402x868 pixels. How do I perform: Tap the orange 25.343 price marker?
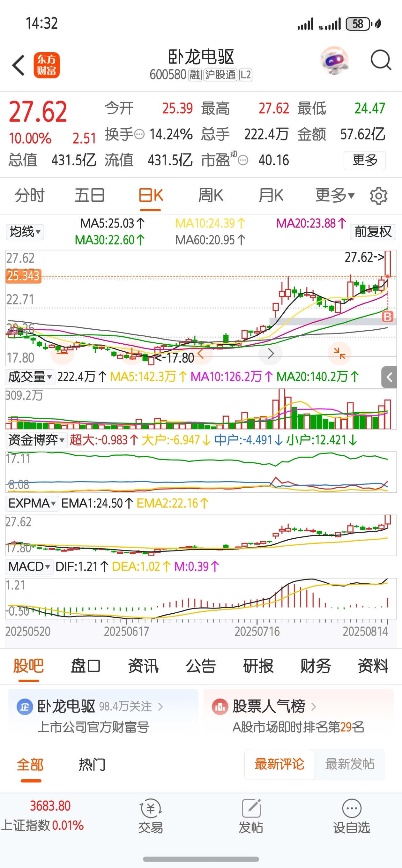23,276
